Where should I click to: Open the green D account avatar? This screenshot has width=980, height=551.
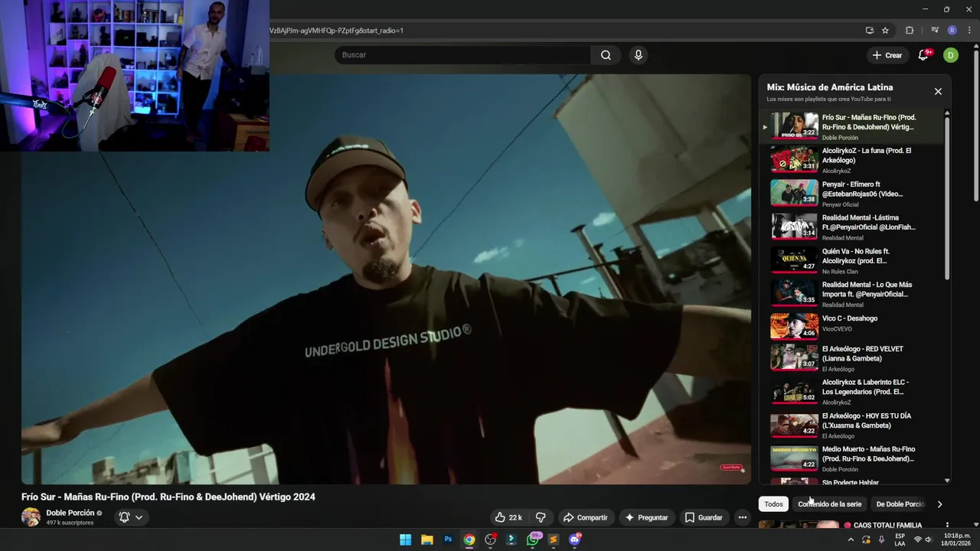click(x=950, y=55)
